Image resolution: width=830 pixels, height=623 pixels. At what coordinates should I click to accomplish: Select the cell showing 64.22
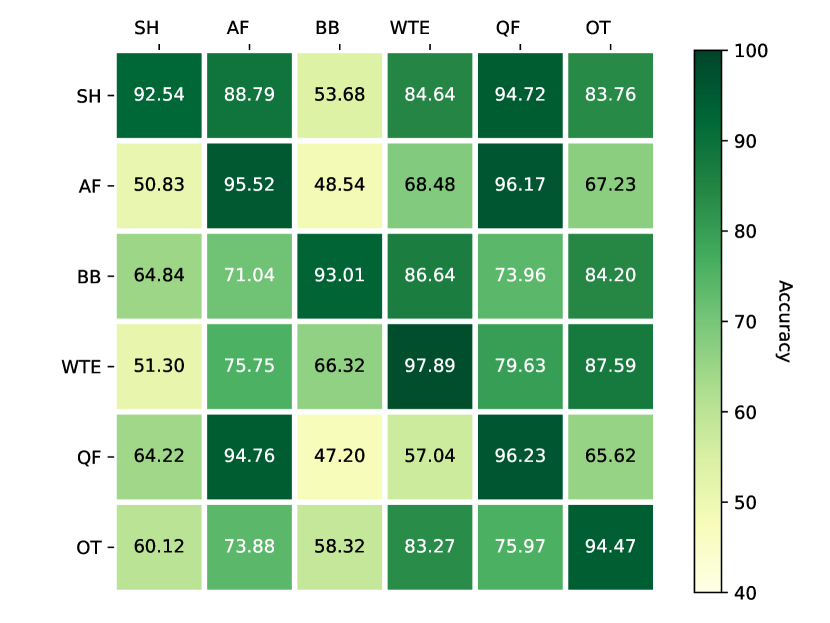159,457
